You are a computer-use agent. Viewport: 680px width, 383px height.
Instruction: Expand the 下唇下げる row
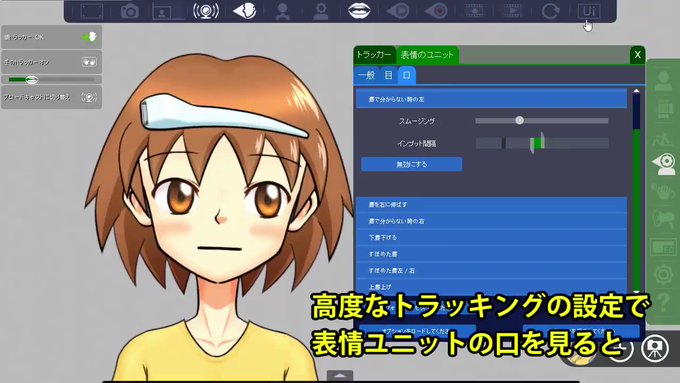tap(491, 238)
